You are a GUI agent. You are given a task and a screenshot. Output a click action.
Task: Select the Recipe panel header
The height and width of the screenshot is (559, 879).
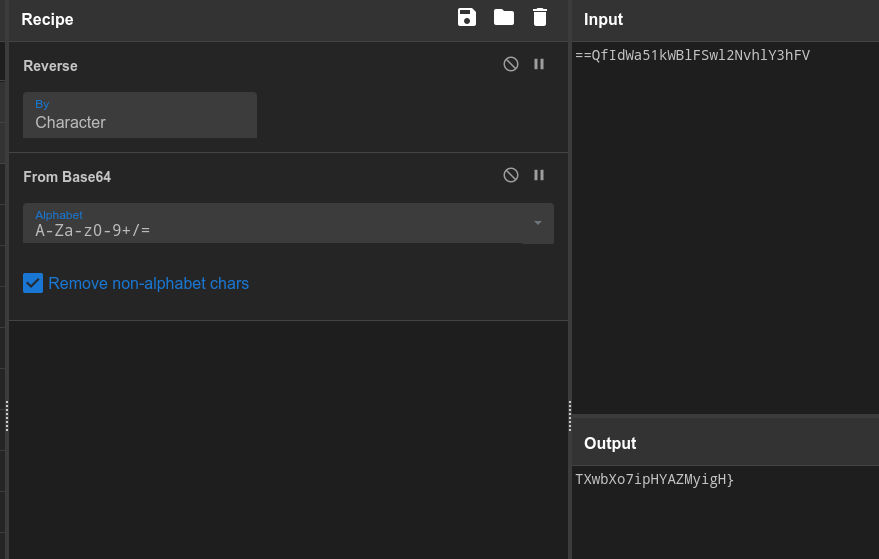pos(47,19)
